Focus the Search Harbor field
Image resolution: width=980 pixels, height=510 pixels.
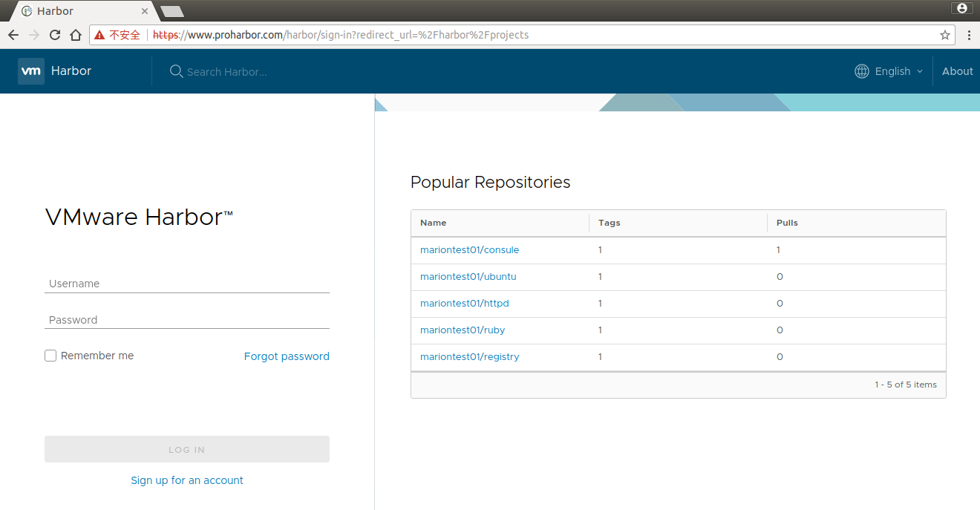point(226,72)
